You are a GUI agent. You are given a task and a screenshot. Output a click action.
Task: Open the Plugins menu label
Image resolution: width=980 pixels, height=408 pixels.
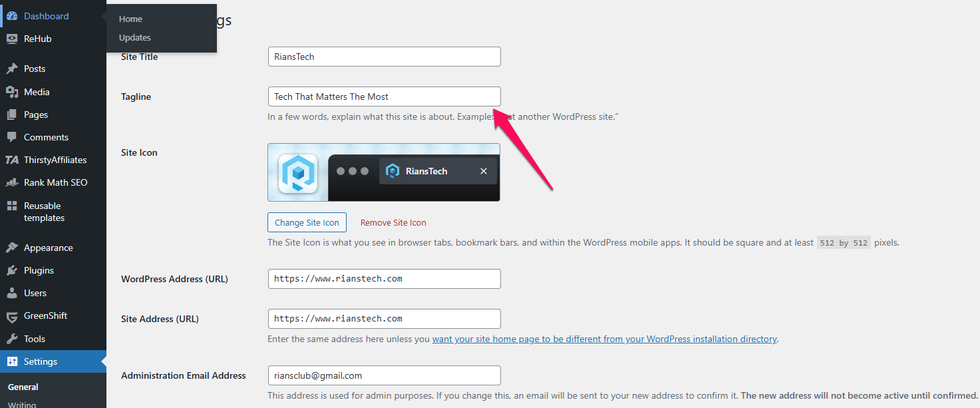pos(39,270)
